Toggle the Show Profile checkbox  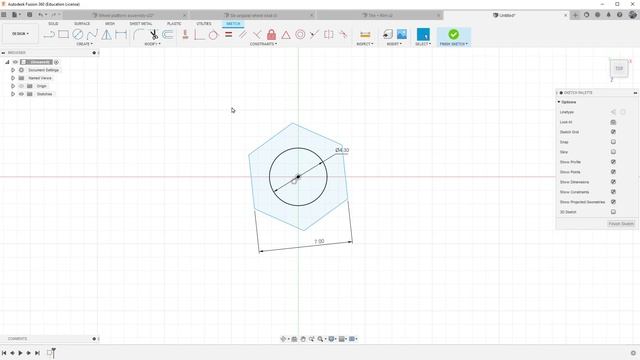(x=613, y=162)
